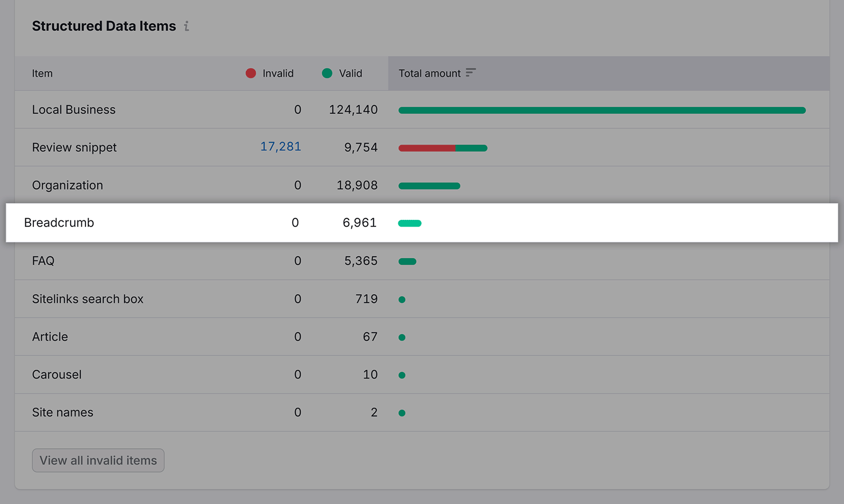
Task: Click the Item column header
Action: pyautogui.click(x=42, y=73)
